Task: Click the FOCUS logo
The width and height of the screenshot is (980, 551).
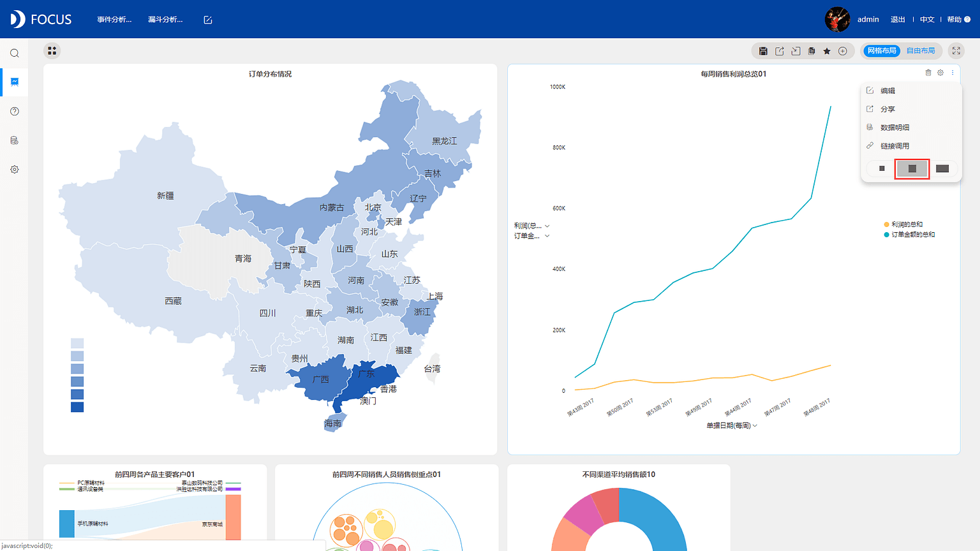Action: click(41, 19)
